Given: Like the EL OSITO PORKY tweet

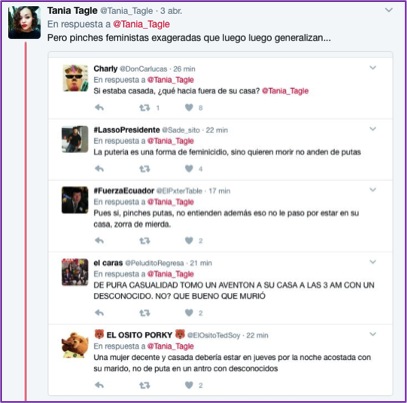Looking at the screenshot, I should tap(189, 385).
